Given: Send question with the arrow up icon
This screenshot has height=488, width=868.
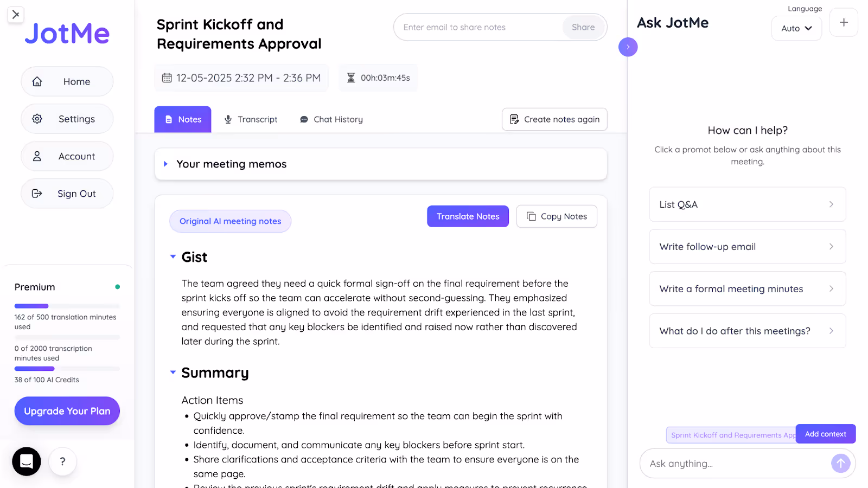Looking at the screenshot, I should [x=840, y=463].
